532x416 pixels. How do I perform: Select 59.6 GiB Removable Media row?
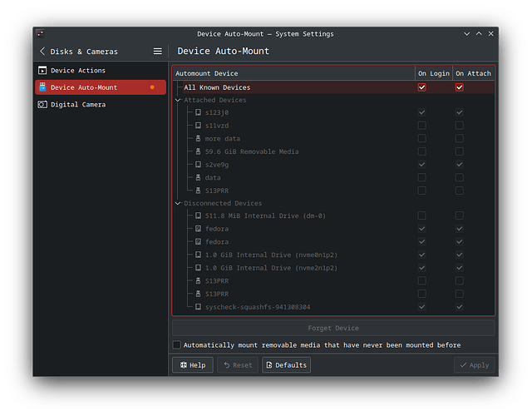click(x=333, y=151)
